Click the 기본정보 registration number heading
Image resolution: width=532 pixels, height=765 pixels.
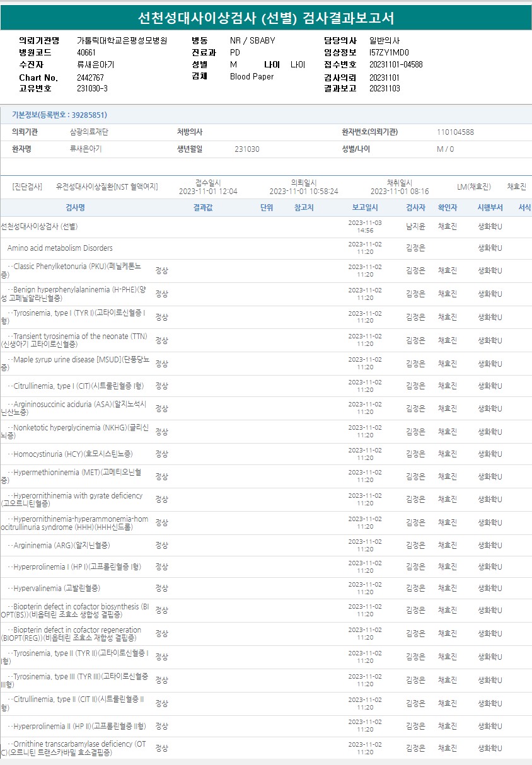[x=60, y=115]
